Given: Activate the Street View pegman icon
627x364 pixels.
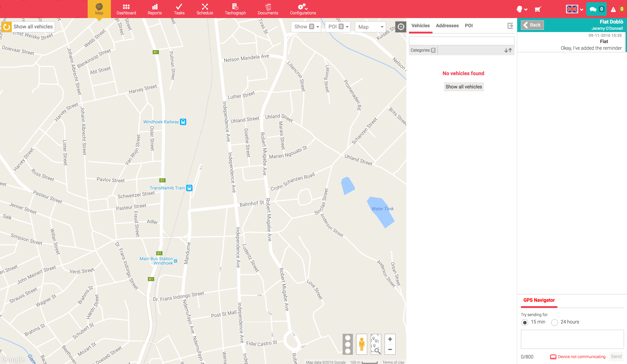Looking at the screenshot, I should click(362, 344).
